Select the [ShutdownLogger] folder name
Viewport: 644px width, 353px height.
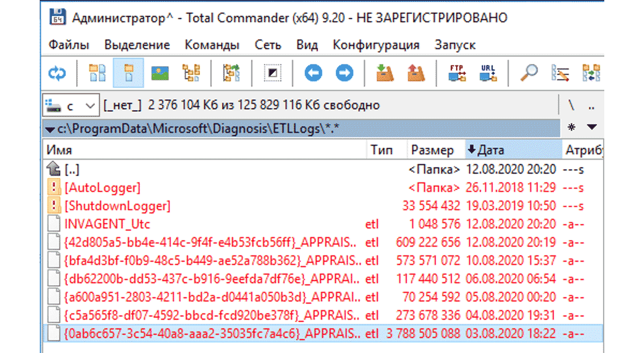(118, 206)
